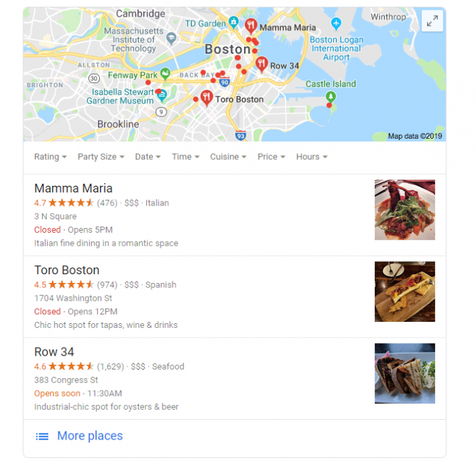Click the Row 34 restaurant map pin
This screenshot has width=476, height=462.
[261, 65]
